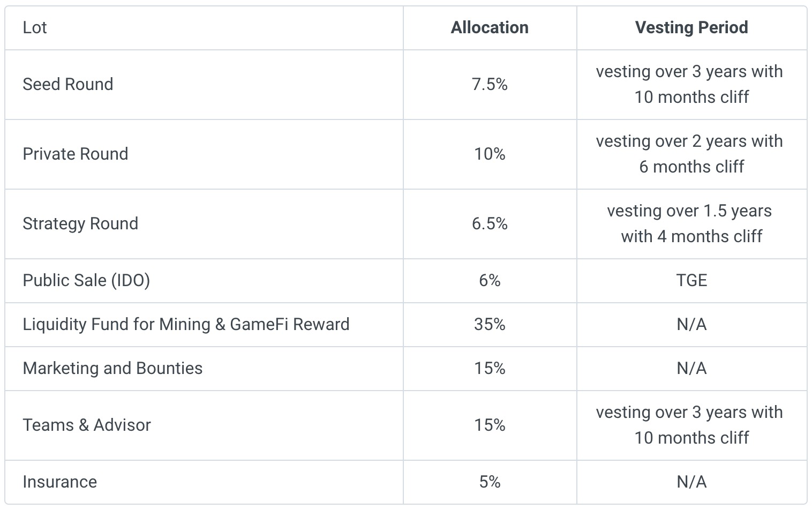Click the Allocation column header

[x=490, y=28]
